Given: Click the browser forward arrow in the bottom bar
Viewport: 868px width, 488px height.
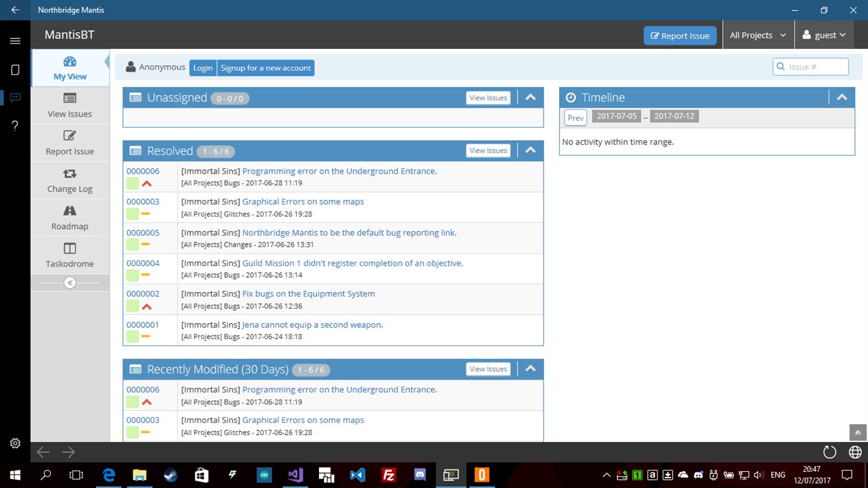Looking at the screenshot, I should point(68,452).
